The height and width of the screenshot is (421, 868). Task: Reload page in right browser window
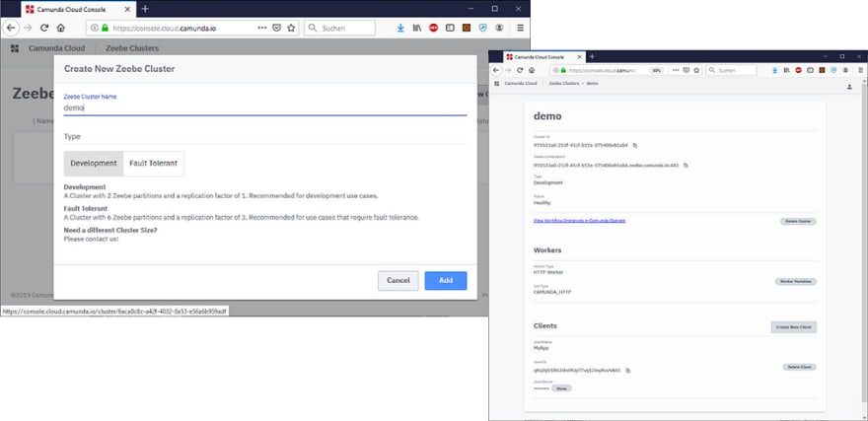pos(520,70)
